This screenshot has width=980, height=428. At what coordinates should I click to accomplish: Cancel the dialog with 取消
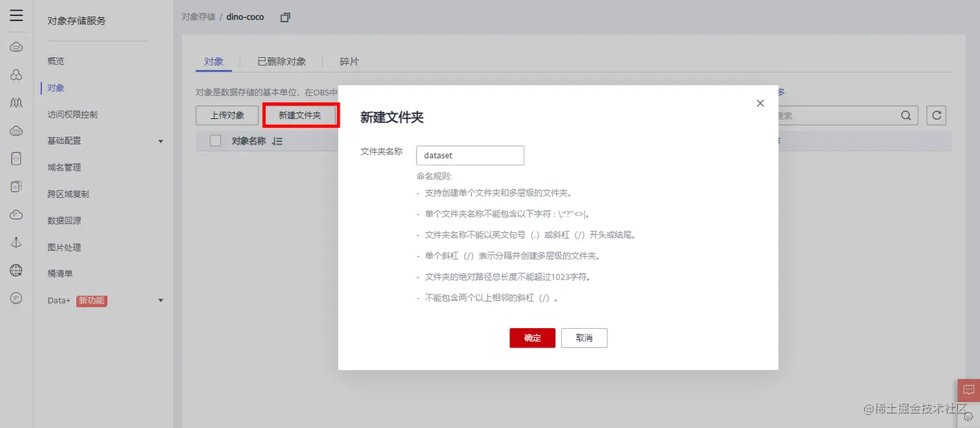coord(584,338)
